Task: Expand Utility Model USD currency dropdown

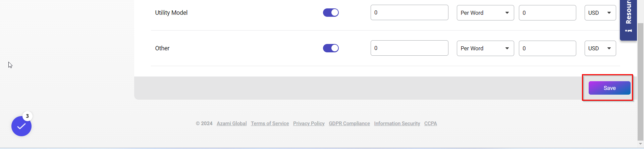Action: point(600,13)
